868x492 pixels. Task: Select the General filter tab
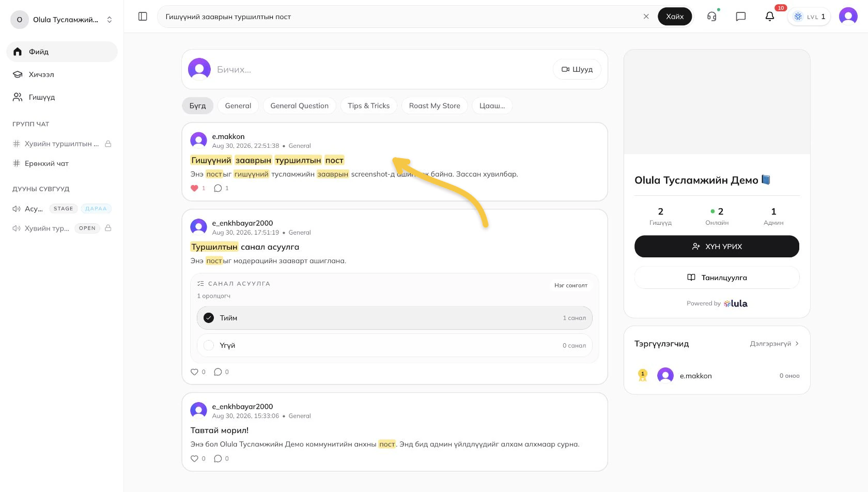238,105
